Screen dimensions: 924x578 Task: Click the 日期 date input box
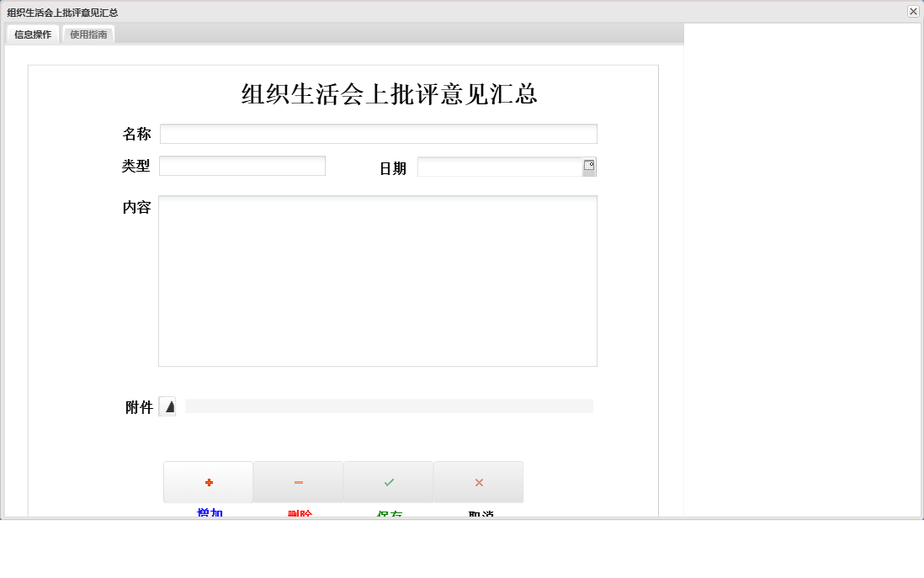pyautogui.click(x=501, y=166)
